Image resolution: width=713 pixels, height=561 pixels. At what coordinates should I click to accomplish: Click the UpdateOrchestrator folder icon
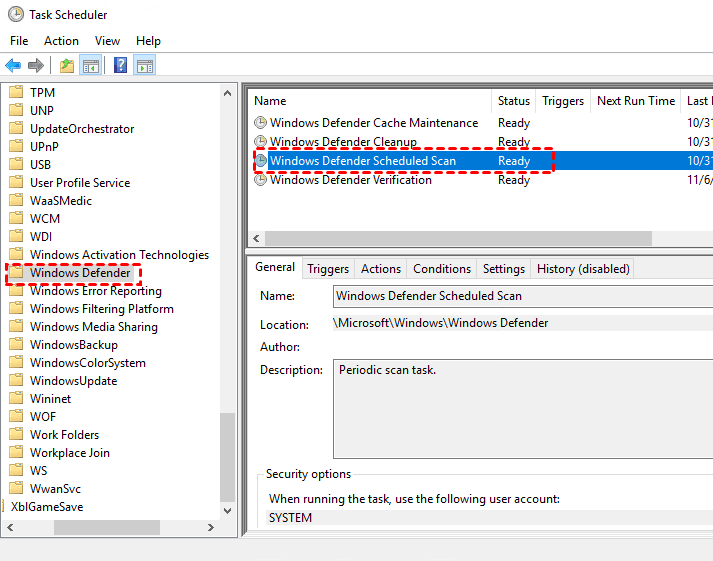click(x=16, y=128)
